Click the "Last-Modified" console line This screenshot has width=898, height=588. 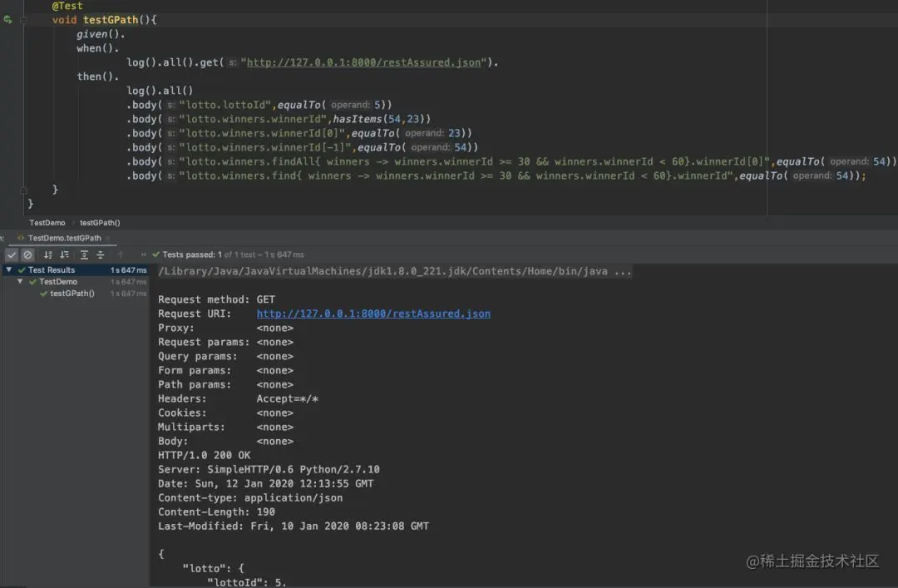click(x=294, y=526)
